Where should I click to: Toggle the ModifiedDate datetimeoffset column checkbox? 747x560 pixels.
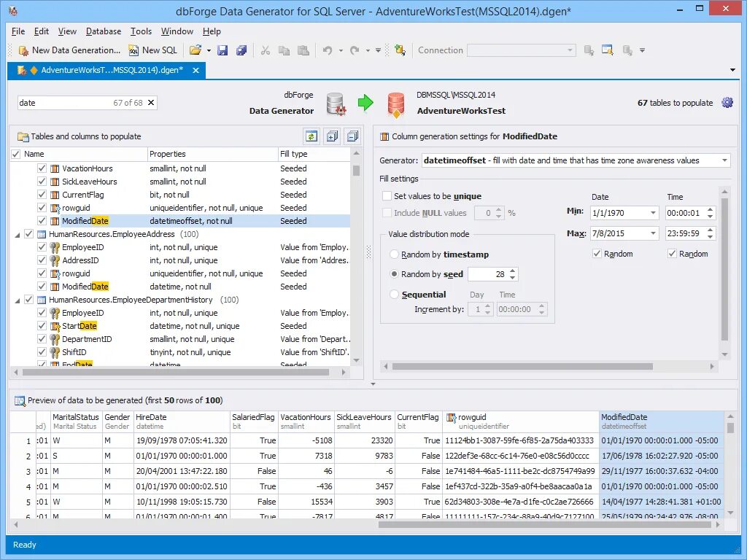[42, 220]
